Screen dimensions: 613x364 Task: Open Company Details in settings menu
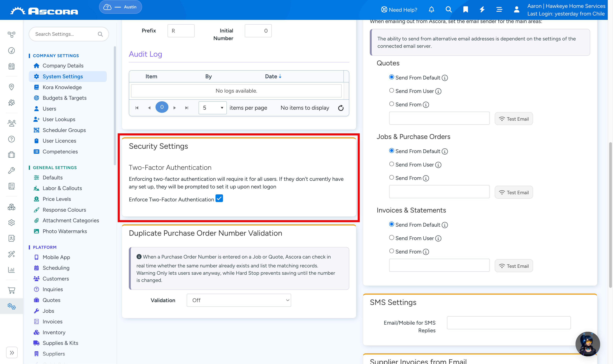[63, 66]
